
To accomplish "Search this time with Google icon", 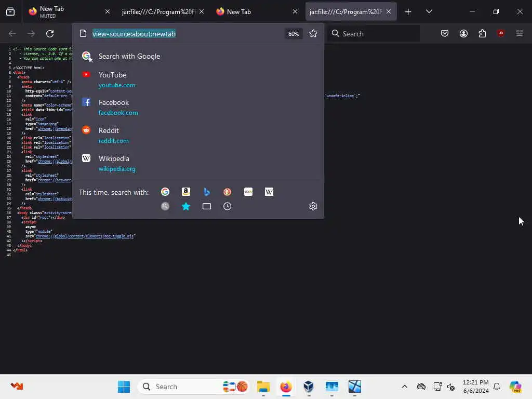I will [x=165, y=192].
